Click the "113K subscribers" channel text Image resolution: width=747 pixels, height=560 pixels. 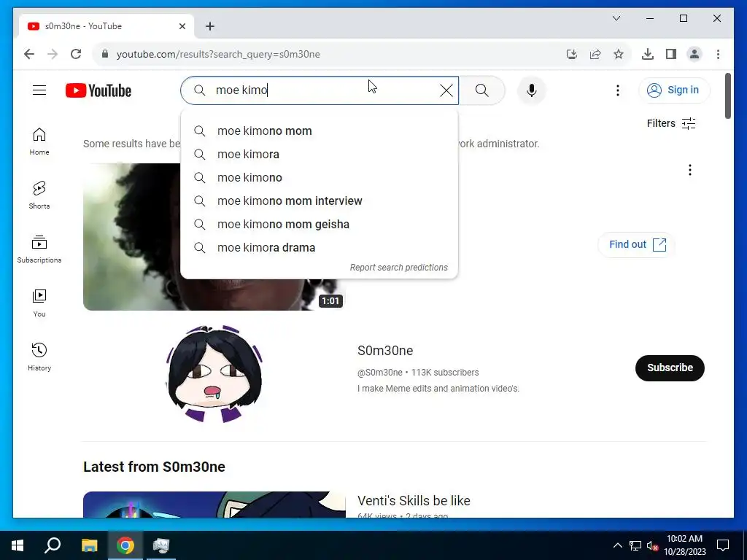tap(445, 373)
